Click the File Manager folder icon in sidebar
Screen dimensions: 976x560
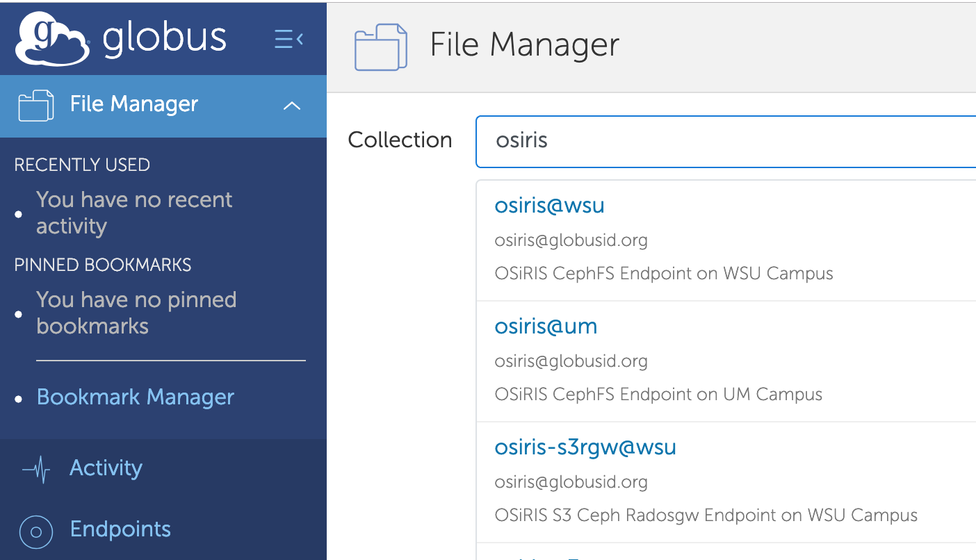click(36, 106)
